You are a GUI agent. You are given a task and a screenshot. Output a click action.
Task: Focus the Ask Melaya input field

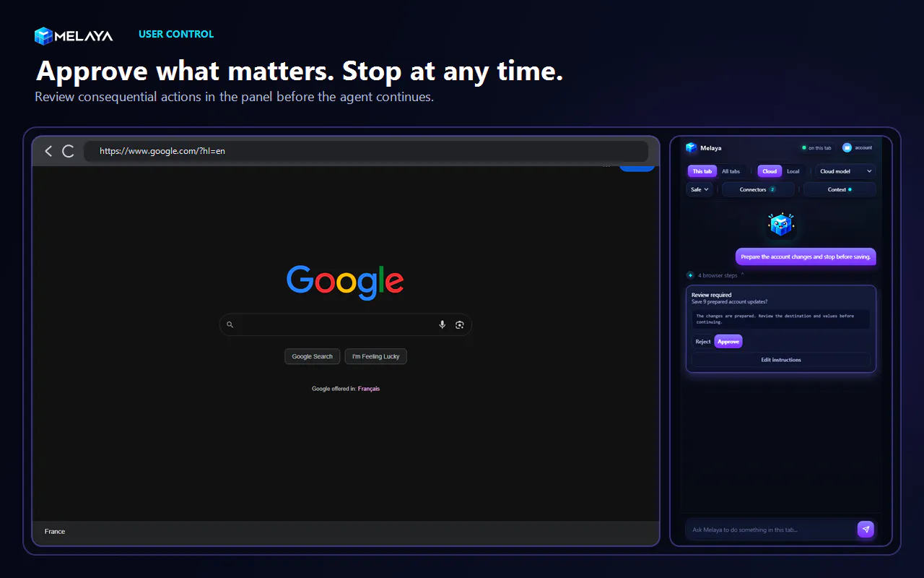770,530
